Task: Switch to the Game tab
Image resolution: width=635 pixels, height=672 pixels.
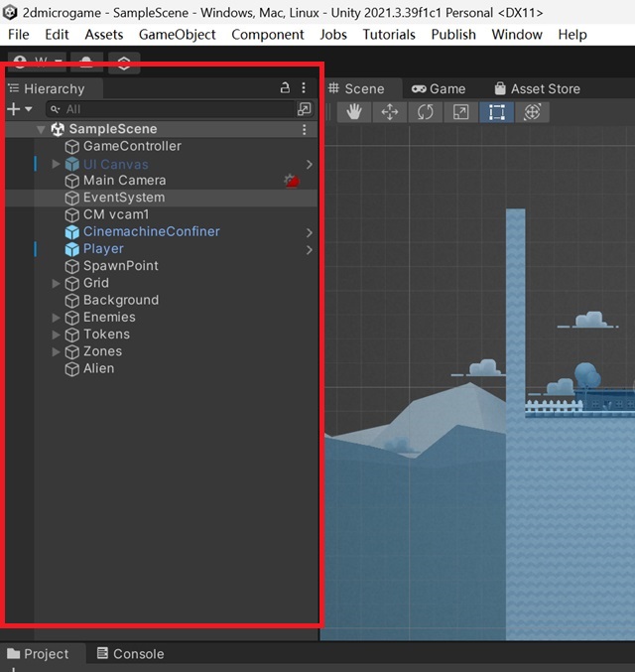Action: (x=439, y=88)
